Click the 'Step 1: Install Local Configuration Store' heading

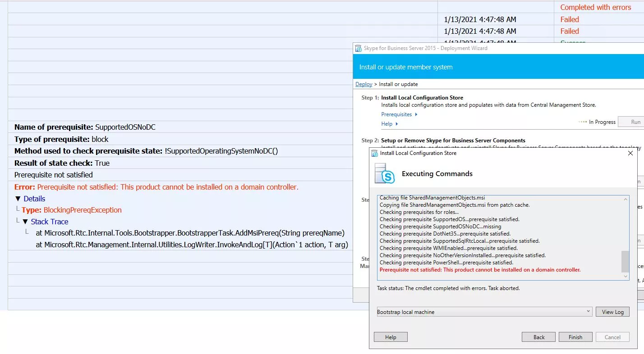point(412,97)
